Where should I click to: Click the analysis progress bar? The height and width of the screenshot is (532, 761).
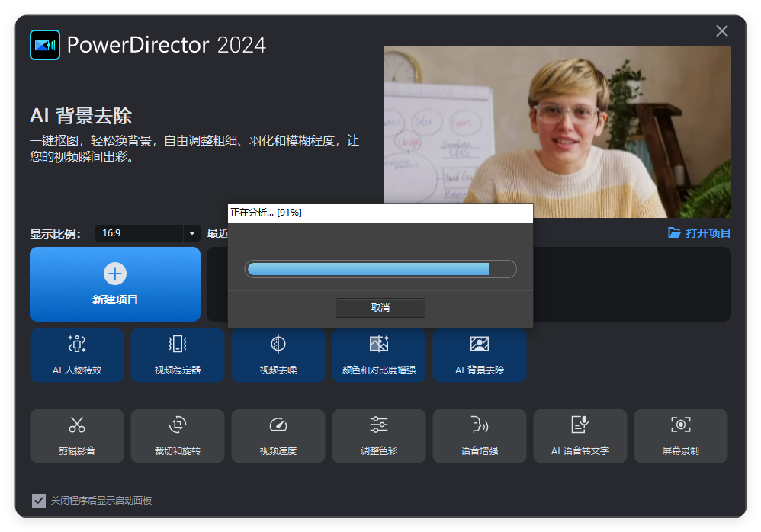380,269
